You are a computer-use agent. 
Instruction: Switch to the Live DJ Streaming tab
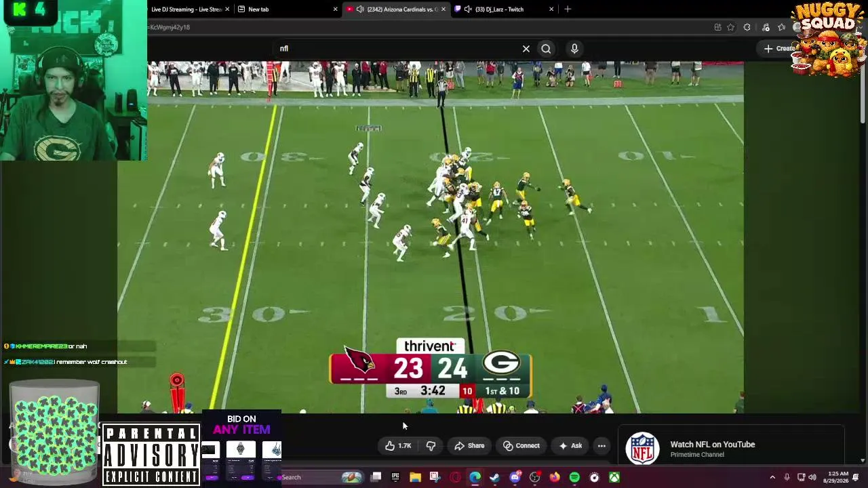(x=186, y=9)
